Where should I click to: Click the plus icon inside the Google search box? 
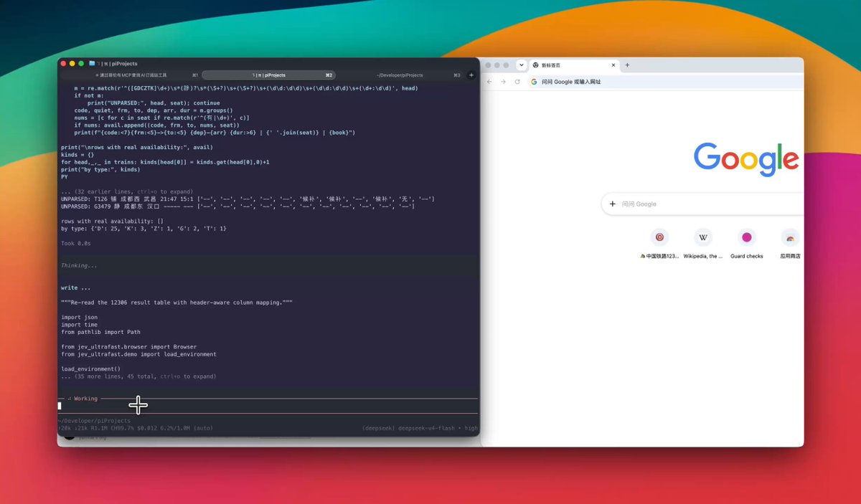tap(613, 204)
